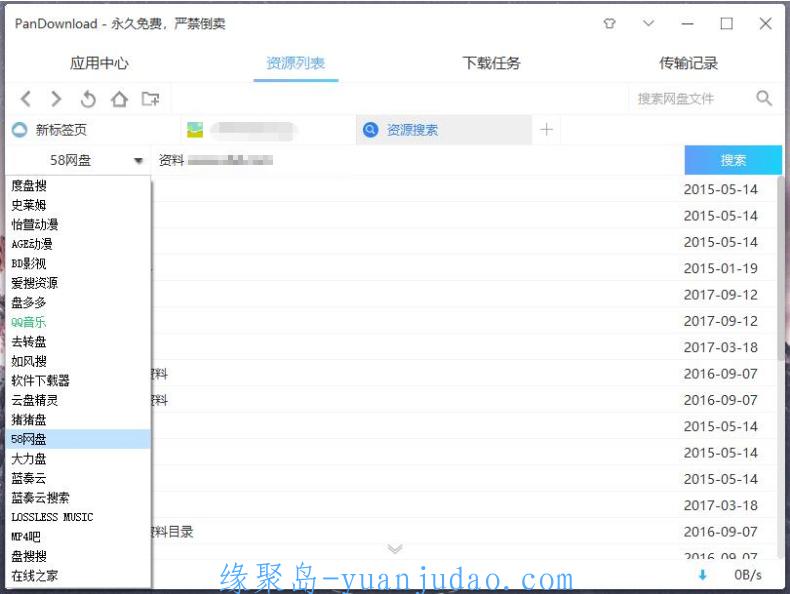Switch to 下载任务 tab
The width and height of the screenshot is (790, 594).
click(491, 63)
